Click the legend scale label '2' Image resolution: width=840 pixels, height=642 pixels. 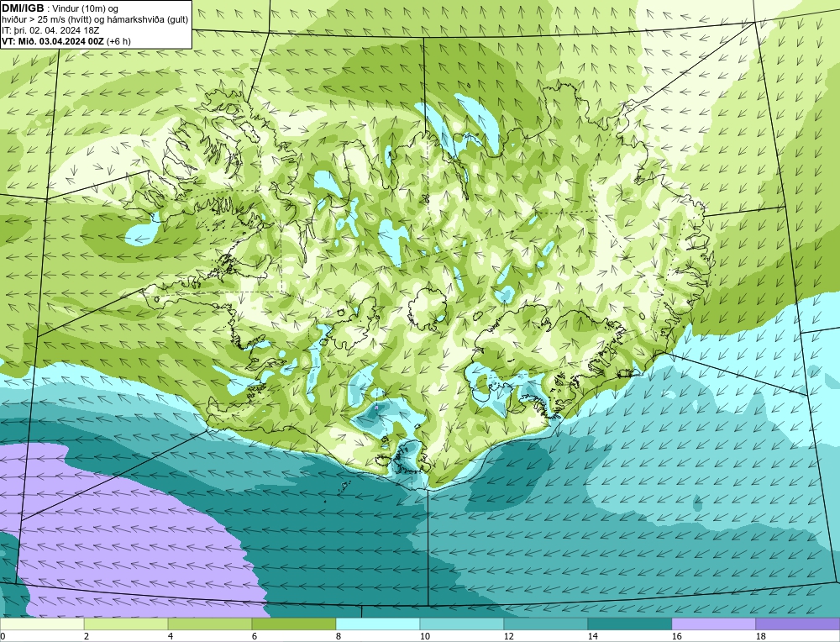point(87,636)
